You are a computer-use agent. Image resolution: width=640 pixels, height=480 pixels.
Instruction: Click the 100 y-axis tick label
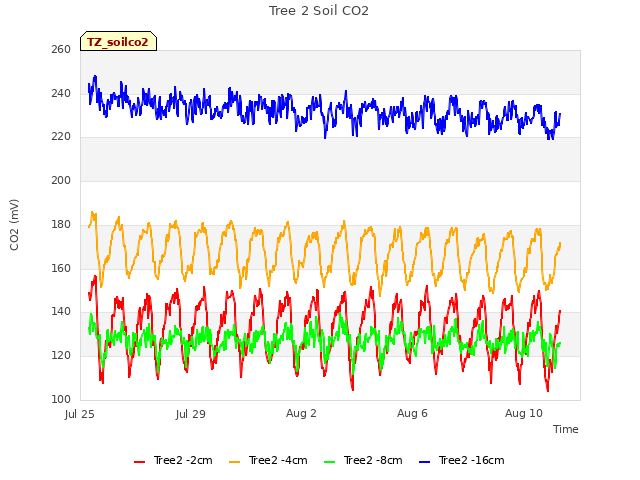tap(61, 399)
